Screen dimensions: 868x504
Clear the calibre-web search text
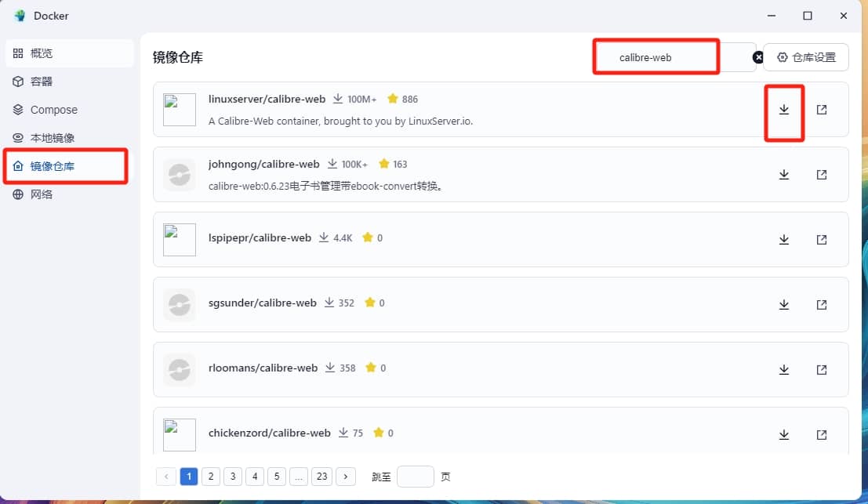tap(758, 57)
